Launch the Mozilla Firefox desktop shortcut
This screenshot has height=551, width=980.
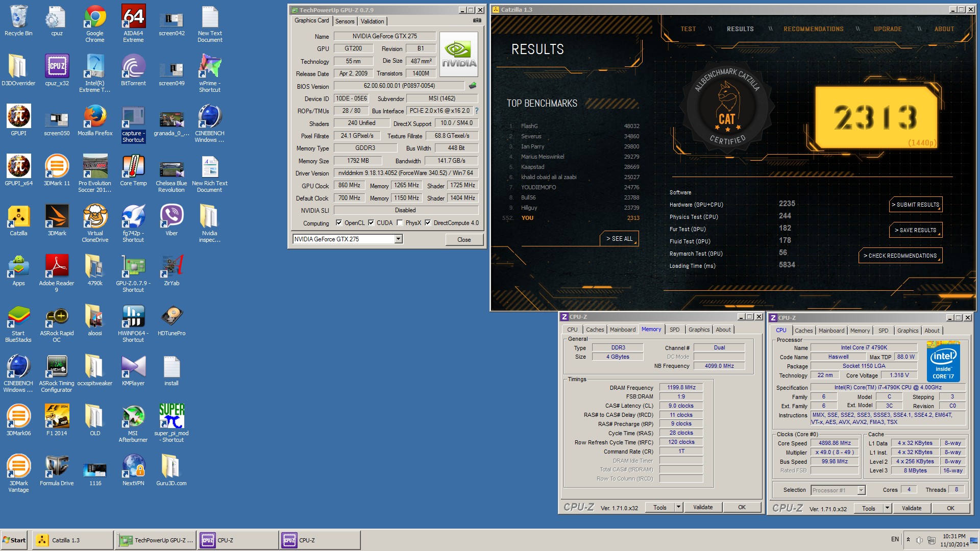(x=95, y=120)
